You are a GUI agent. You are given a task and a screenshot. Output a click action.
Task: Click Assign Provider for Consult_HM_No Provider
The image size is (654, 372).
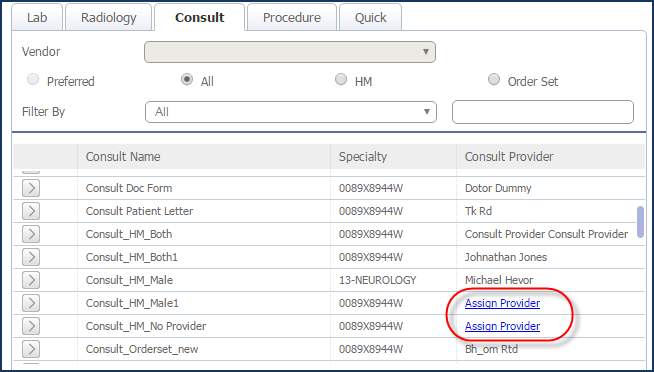(x=502, y=326)
